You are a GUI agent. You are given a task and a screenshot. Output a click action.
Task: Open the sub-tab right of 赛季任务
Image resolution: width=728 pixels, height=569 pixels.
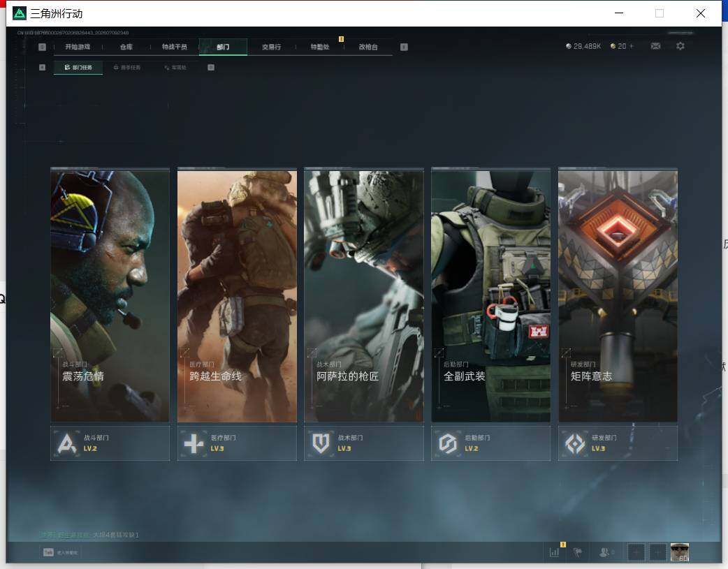[175, 67]
